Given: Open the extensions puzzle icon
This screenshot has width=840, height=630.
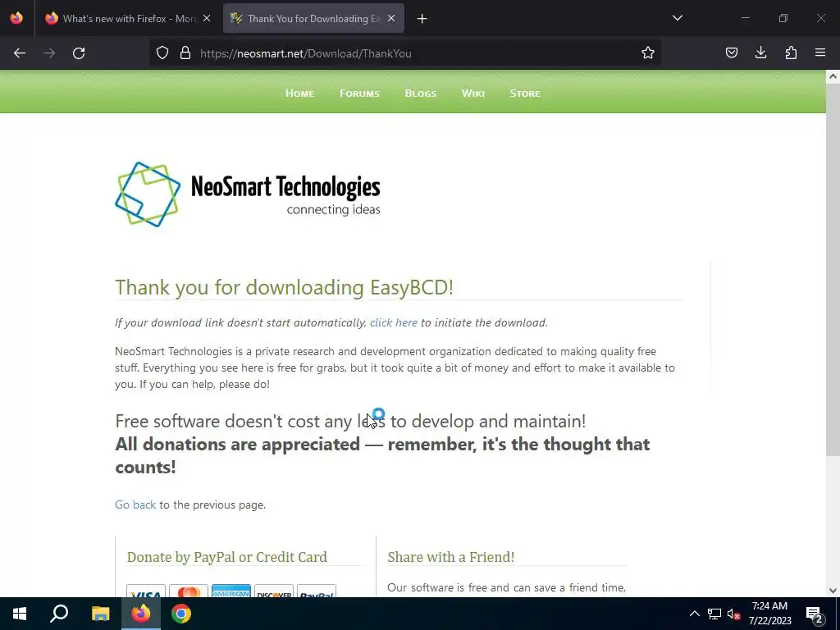Looking at the screenshot, I should (791, 53).
